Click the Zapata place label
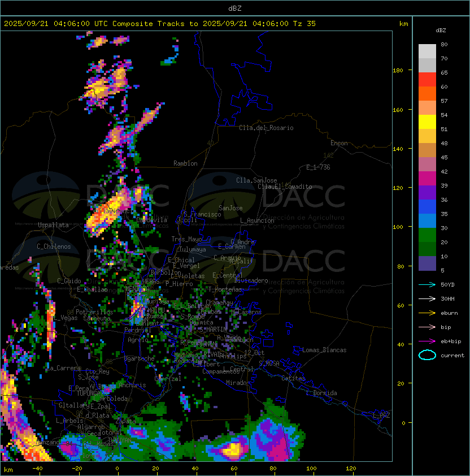Screen dimensions: 470x476 pyautogui.click(x=125, y=421)
